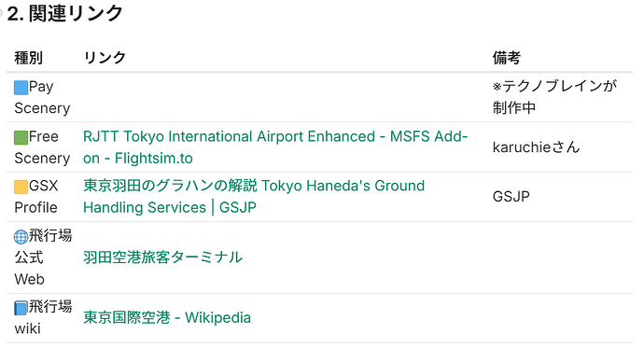Click the GSJP note cell
This screenshot has height=348, width=644.
pyautogui.click(x=511, y=197)
